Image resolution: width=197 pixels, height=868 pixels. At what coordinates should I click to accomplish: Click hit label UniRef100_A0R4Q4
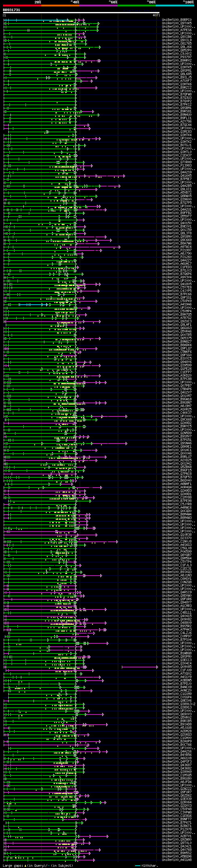177,487
